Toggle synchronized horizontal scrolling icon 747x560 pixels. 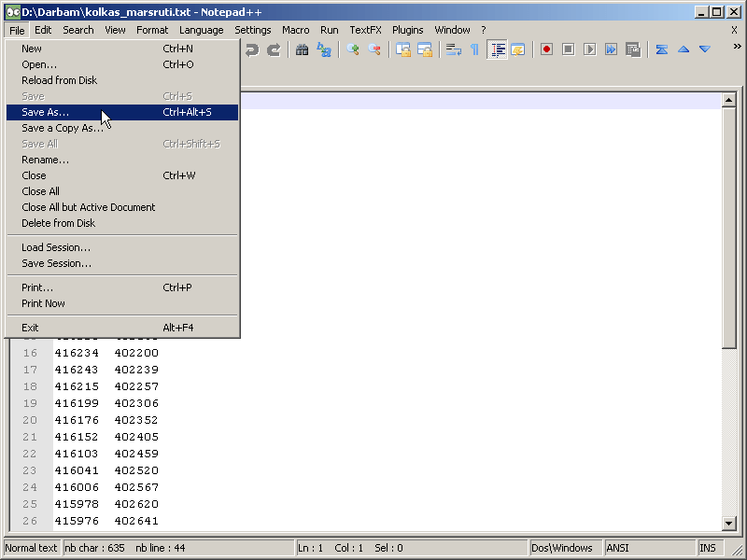pyautogui.click(x=425, y=49)
